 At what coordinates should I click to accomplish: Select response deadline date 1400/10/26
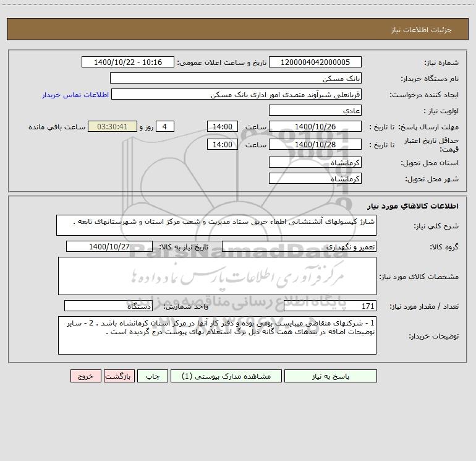[x=315, y=126]
